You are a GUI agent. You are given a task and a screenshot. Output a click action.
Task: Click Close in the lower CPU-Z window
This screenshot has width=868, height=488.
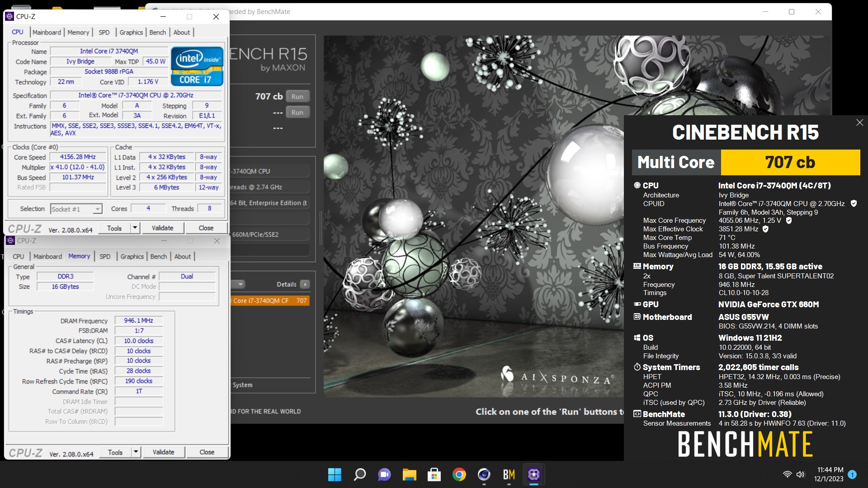[207, 452]
